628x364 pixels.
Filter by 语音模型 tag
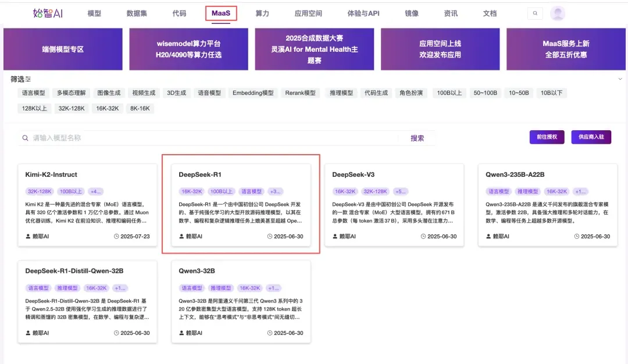pyautogui.click(x=209, y=93)
